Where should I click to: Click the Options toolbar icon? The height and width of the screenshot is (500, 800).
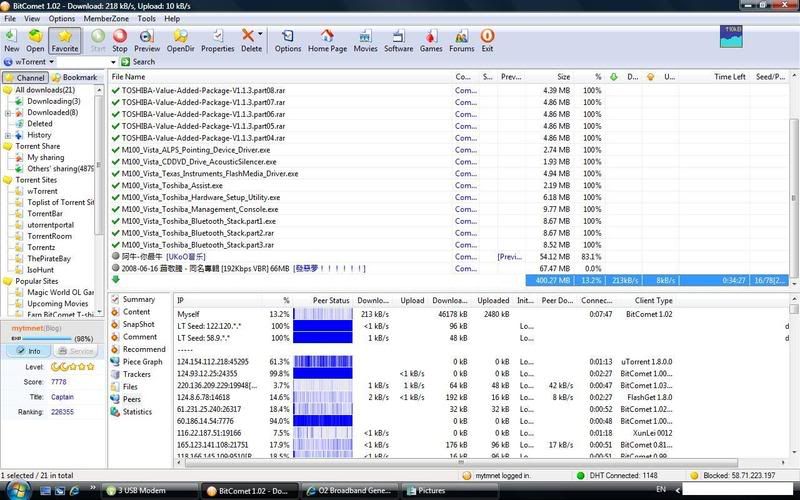coord(288,40)
